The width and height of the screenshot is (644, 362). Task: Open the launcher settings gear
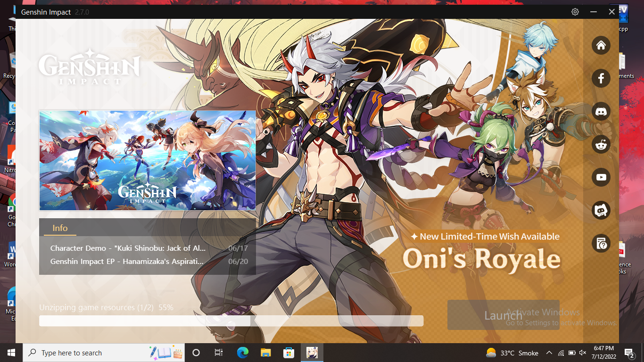click(575, 12)
